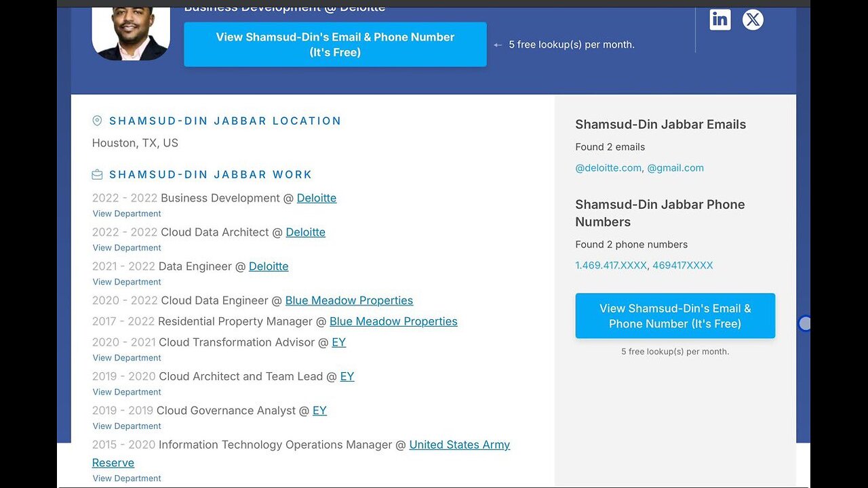The height and width of the screenshot is (488, 868).
Task: Click View Department under Cloud Transformation Advisor
Action: 127,358
